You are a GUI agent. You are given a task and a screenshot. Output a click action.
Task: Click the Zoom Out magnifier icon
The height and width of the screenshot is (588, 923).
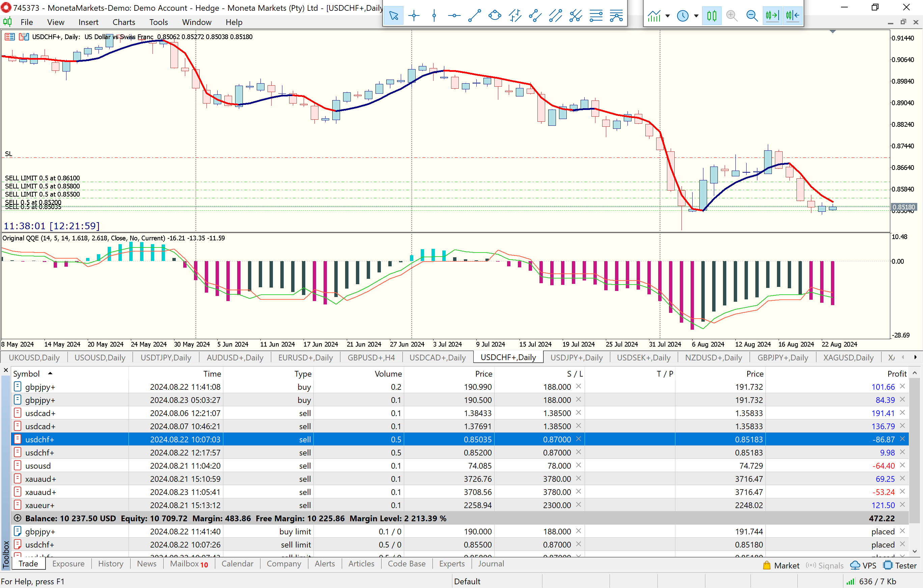(x=752, y=16)
